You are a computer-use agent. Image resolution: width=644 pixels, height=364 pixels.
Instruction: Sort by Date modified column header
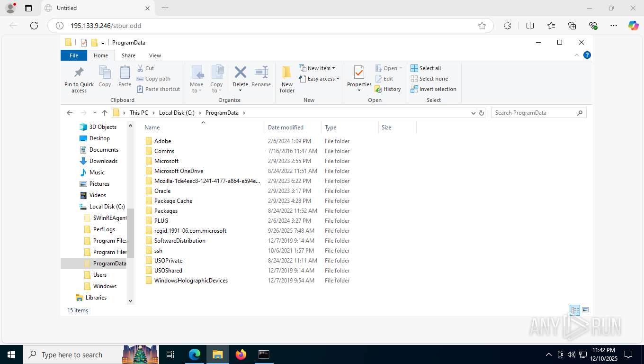[x=293, y=127]
